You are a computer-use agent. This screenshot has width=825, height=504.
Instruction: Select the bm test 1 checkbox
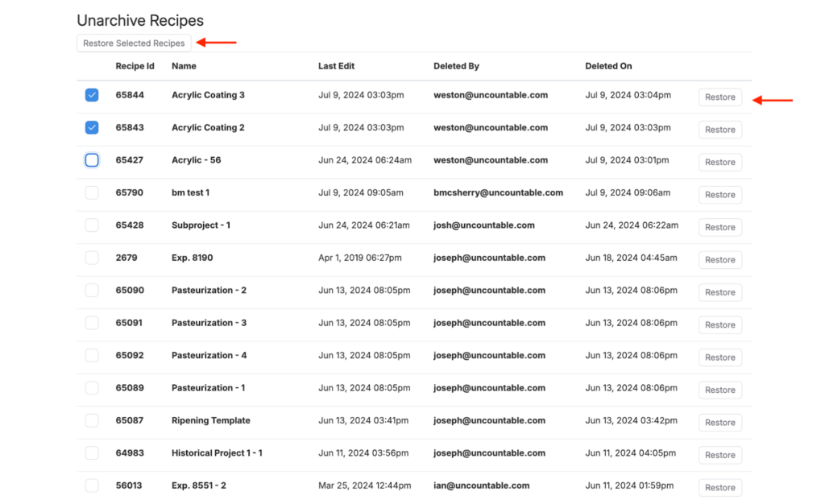pyautogui.click(x=92, y=192)
